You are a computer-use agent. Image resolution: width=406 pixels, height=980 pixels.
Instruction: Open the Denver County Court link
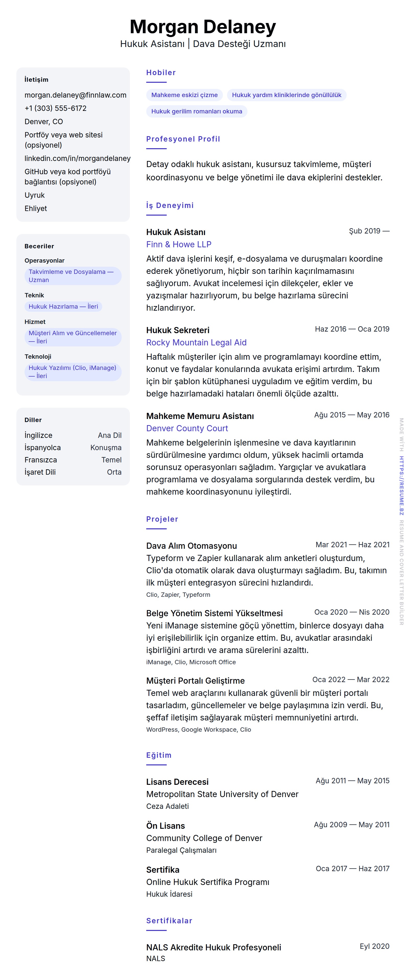[x=187, y=428]
